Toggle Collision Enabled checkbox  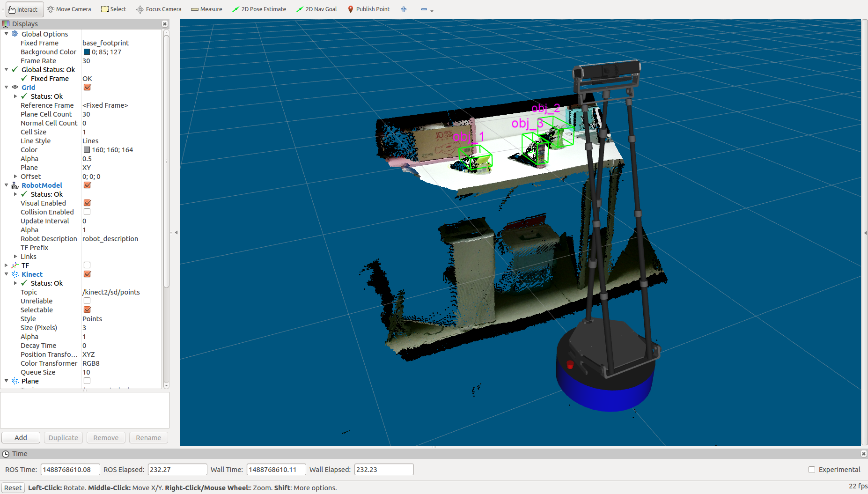click(x=87, y=212)
